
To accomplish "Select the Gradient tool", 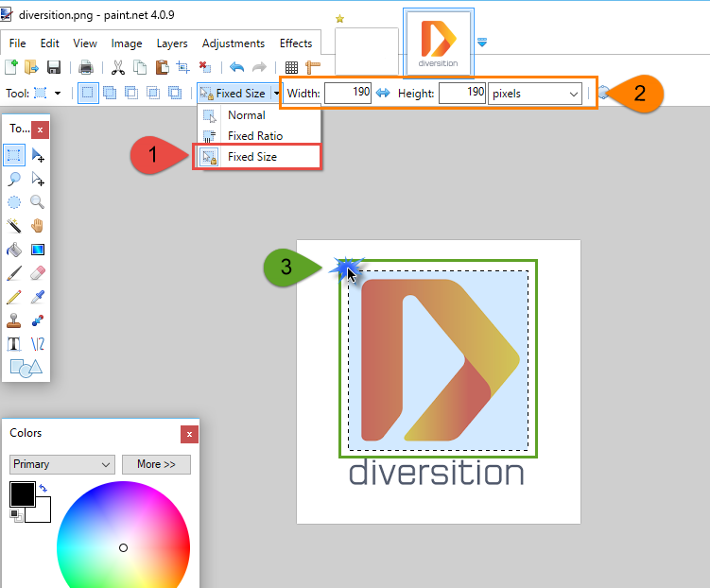I will pos(38,250).
